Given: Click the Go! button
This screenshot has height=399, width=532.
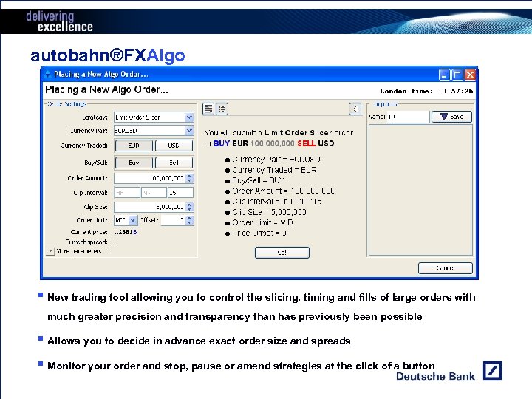Looking at the screenshot, I should 282,253.
